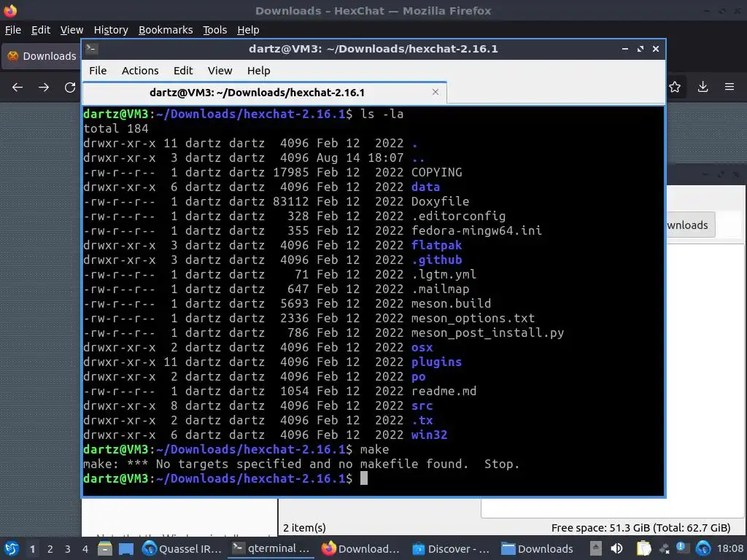Open the volume control
This screenshot has width=747, height=560.
(x=616, y=548)
